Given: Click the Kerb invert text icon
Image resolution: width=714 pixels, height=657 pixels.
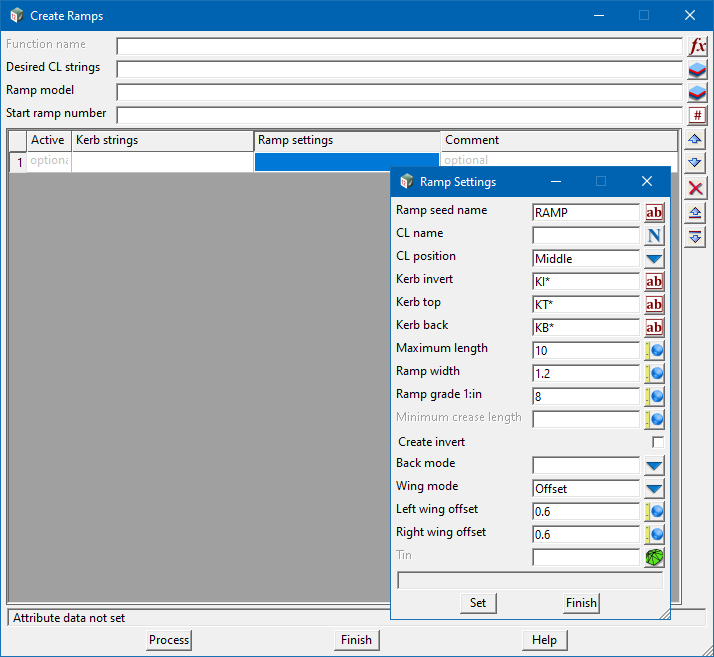Looking at the screenshot, I should click(654, 282).
